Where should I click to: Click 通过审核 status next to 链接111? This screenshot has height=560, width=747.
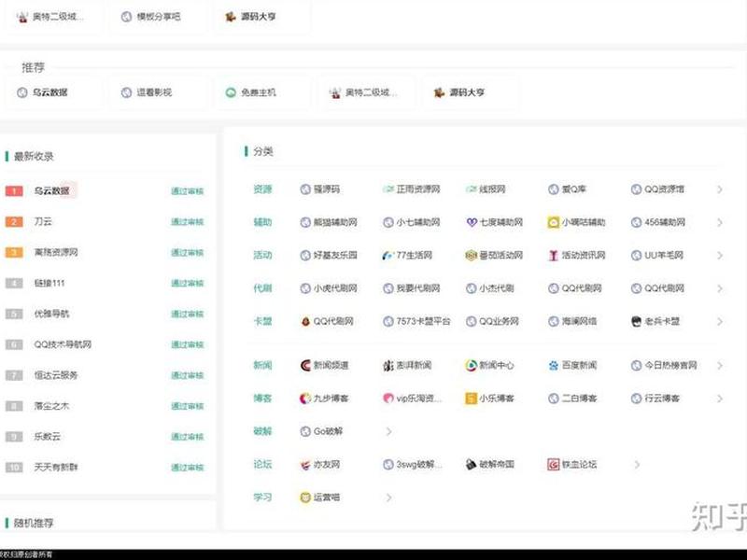[188, 284]
